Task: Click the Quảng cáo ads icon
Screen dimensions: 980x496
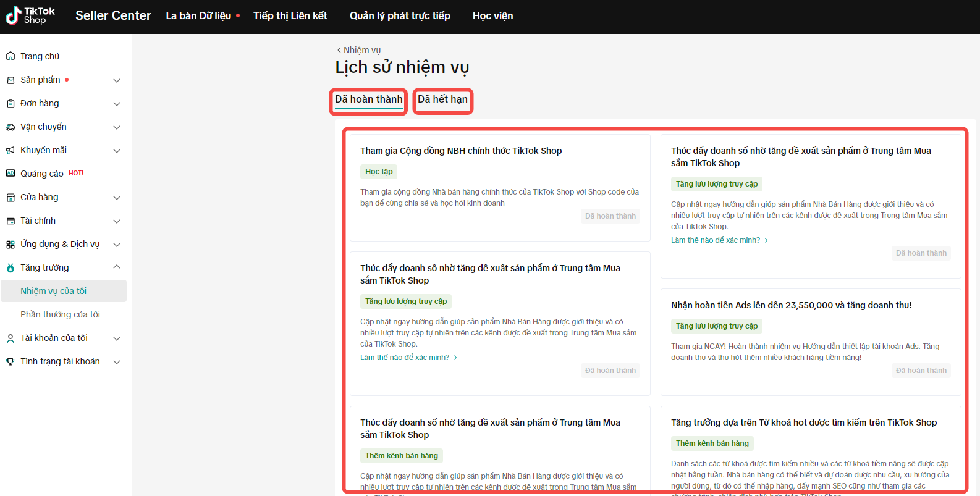Action: [x=11, y=174]
